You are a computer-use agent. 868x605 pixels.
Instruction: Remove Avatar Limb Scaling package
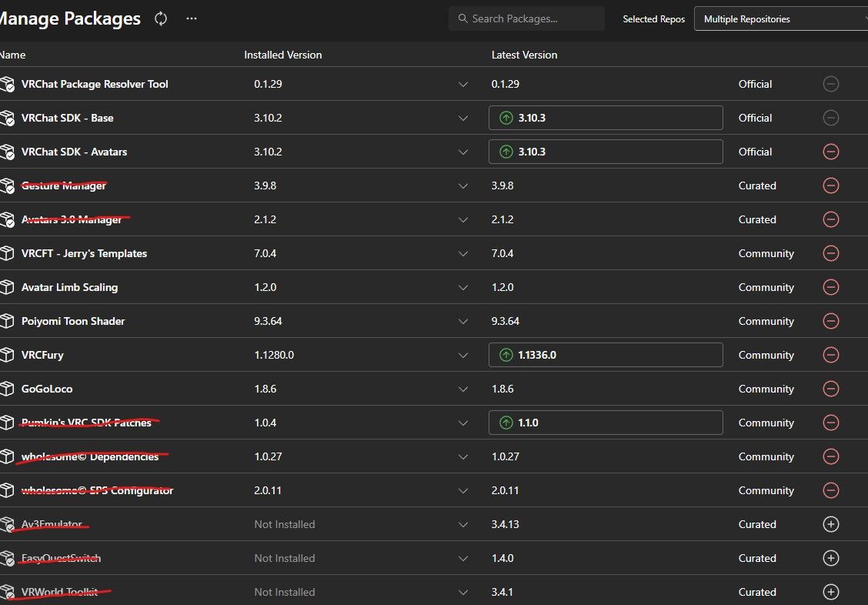tap(830, 287)
